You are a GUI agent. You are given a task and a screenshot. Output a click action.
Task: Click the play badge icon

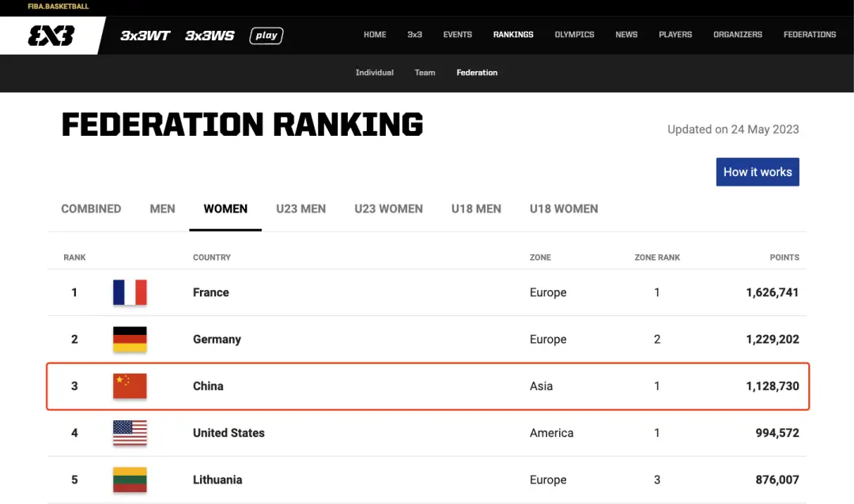[x=266, y=36]
